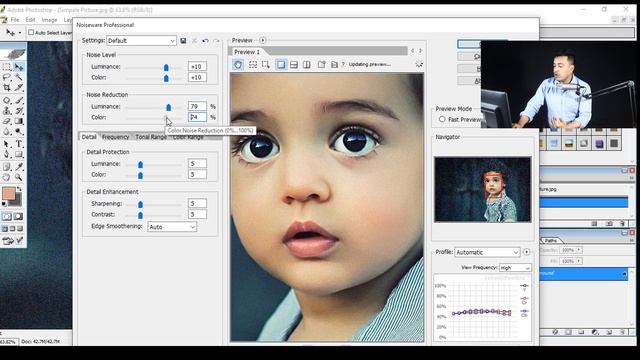Switch to Standard Mode editing icon

[7, 216]
